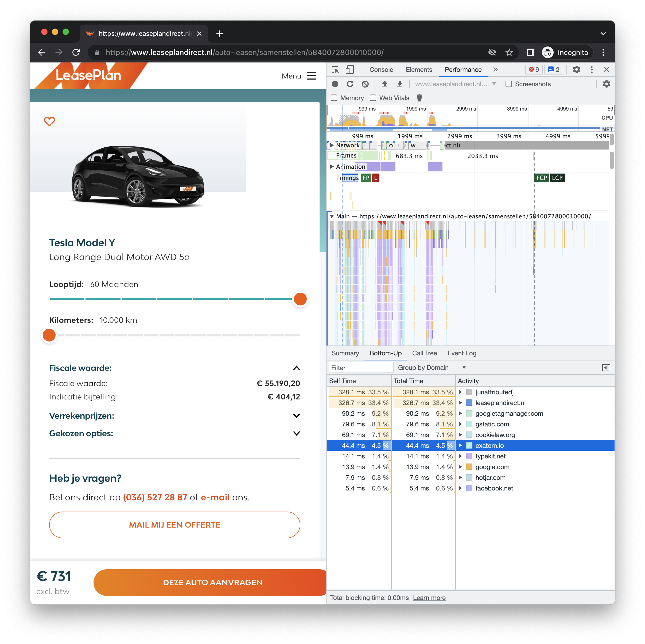Go back in browser history
The height and width of the screenshot is (644, 645).
click(x=41, y=52)
